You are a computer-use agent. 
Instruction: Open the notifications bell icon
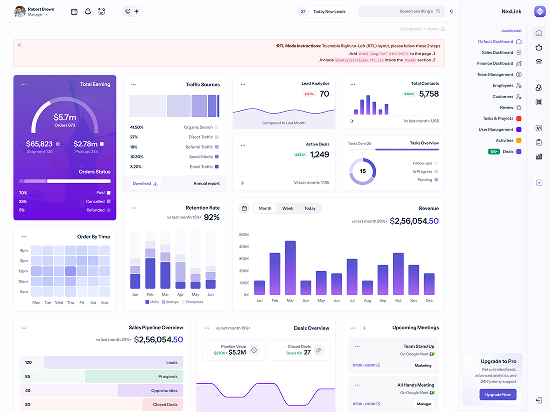coord(88,12)
